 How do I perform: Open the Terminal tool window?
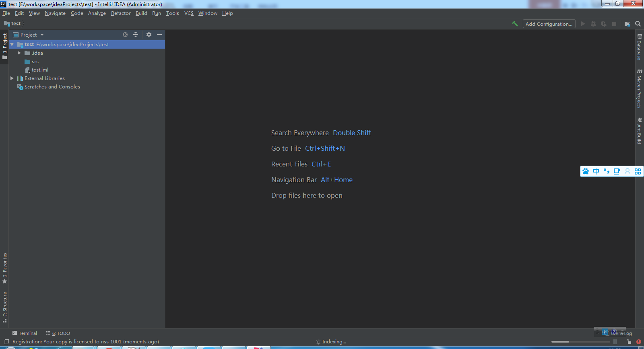click(x=25, y=333)
